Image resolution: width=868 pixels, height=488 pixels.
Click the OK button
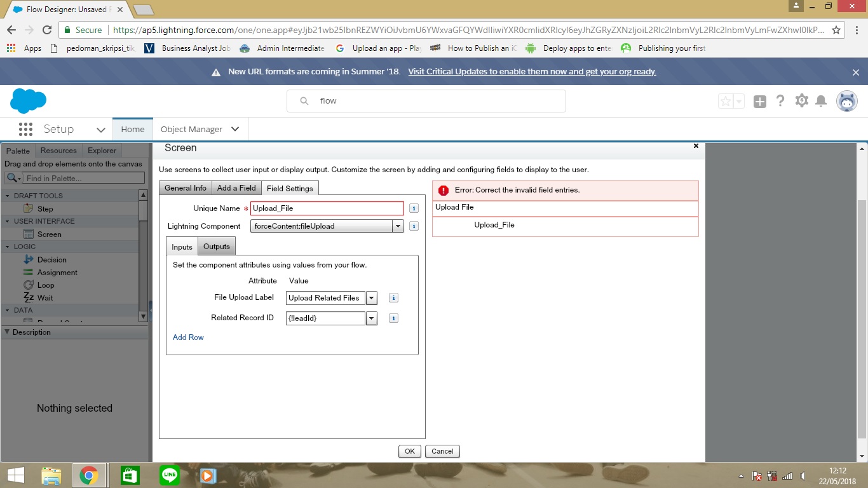pyautogui.click(x=409, y=451)
